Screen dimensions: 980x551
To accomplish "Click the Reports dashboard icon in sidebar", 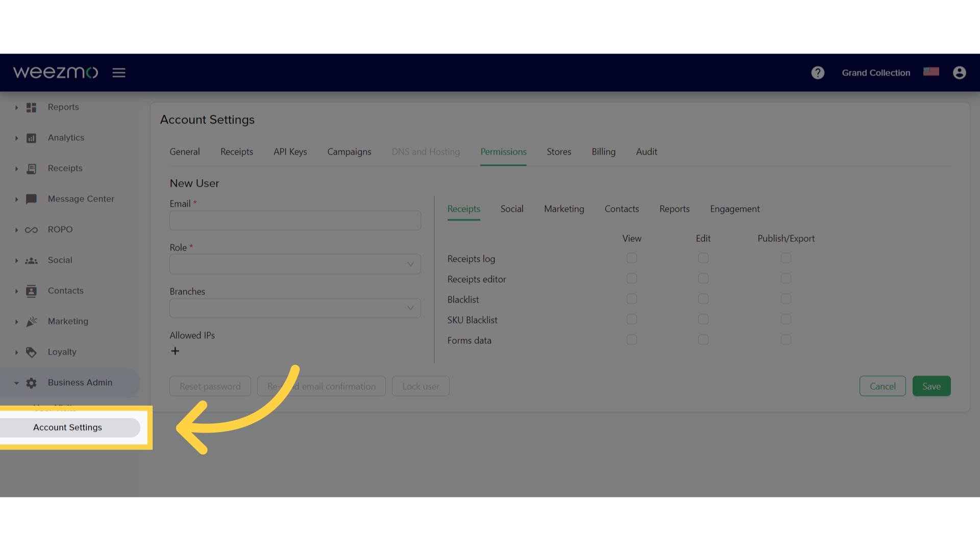I will pyautogui.click(x=31, y=107).
